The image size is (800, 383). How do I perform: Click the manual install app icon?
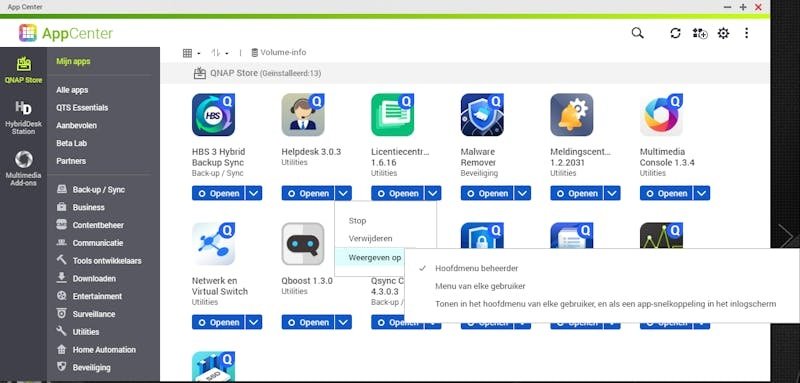tap(699, 33)
